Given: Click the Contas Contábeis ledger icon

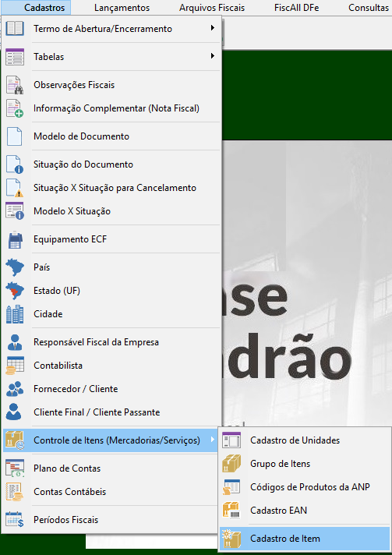Looking at the screenshot, I should [15, 492].
